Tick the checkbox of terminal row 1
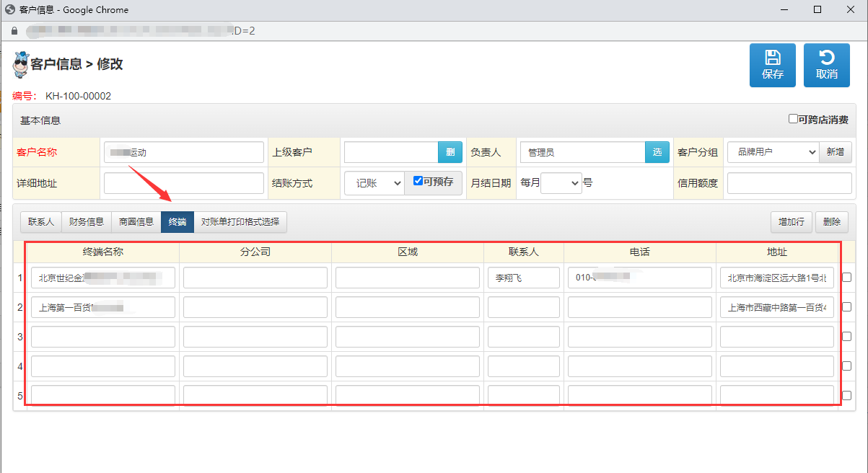This screenshot has height=473, width=868. coord(846,277)
